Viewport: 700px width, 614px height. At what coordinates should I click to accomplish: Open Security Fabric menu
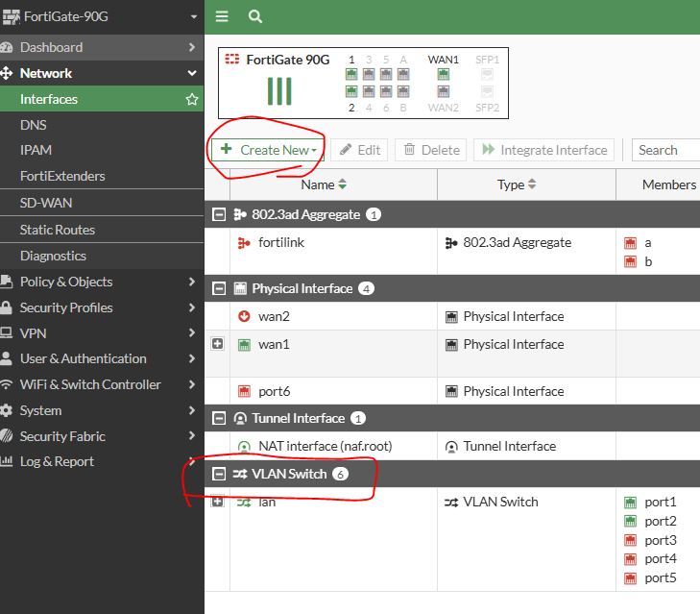click(x=102, y=436)
